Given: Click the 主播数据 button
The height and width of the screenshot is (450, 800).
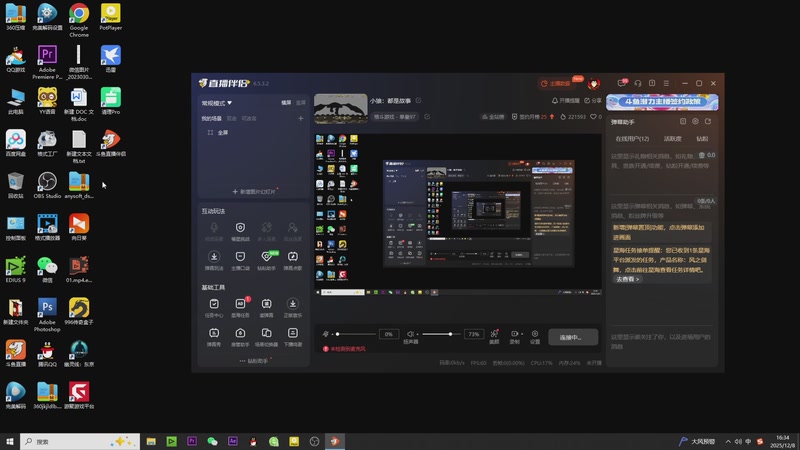Looking at the screenshot, I should coord(557,84).
